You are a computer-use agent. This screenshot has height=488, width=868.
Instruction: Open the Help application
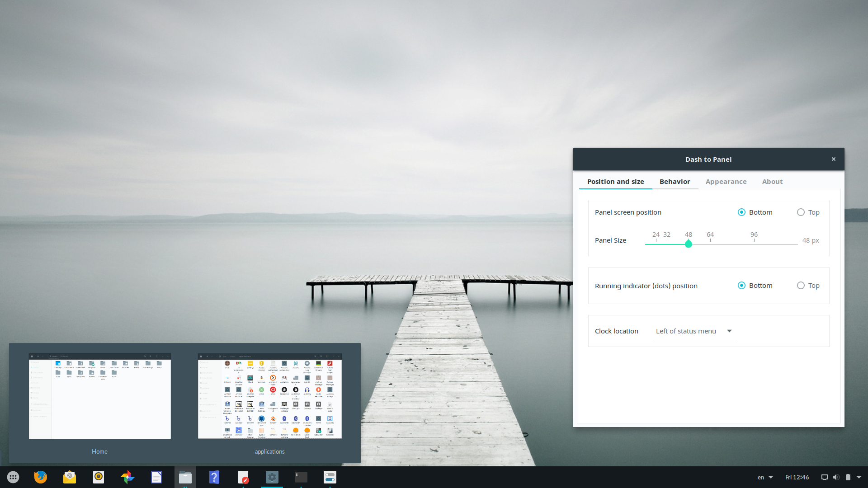click(x=214, y=477)
